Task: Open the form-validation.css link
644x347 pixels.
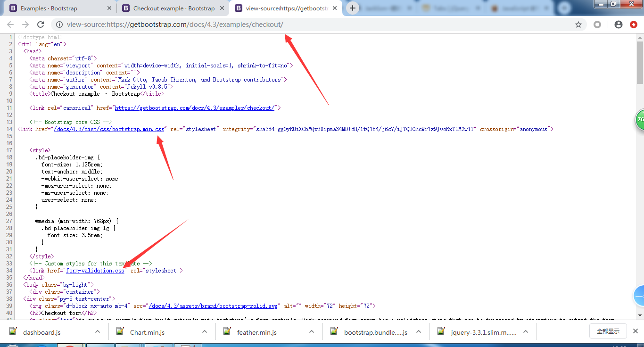Action: tap(95, 271)
